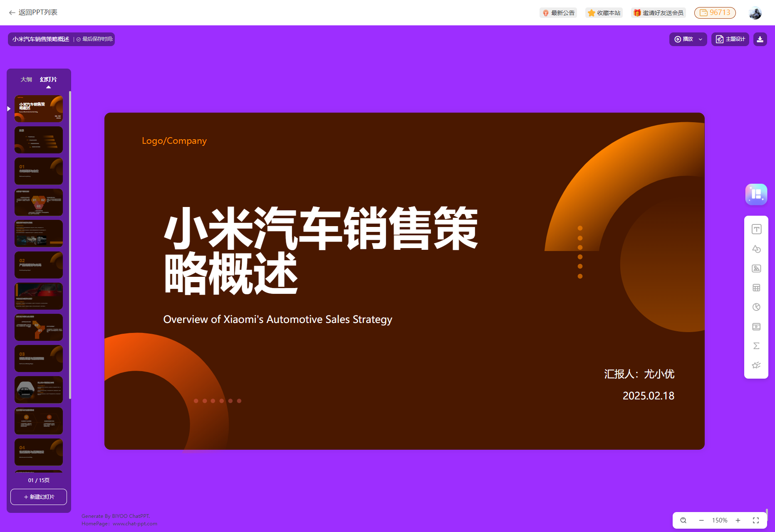
Task: Click the 96713 credits balance
Action: (x=715, y=13)
